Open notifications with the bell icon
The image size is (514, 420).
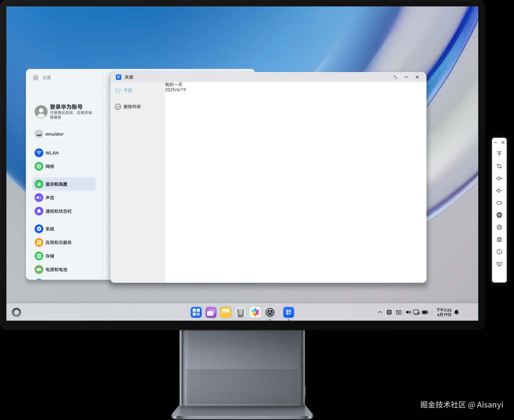point(457,312)
